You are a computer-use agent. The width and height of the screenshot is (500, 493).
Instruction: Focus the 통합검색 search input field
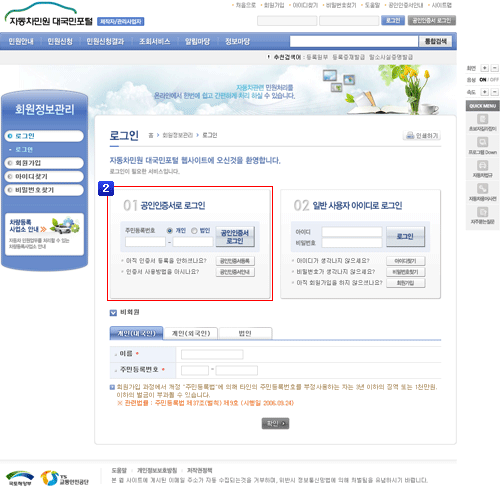[x=354, y=41]
